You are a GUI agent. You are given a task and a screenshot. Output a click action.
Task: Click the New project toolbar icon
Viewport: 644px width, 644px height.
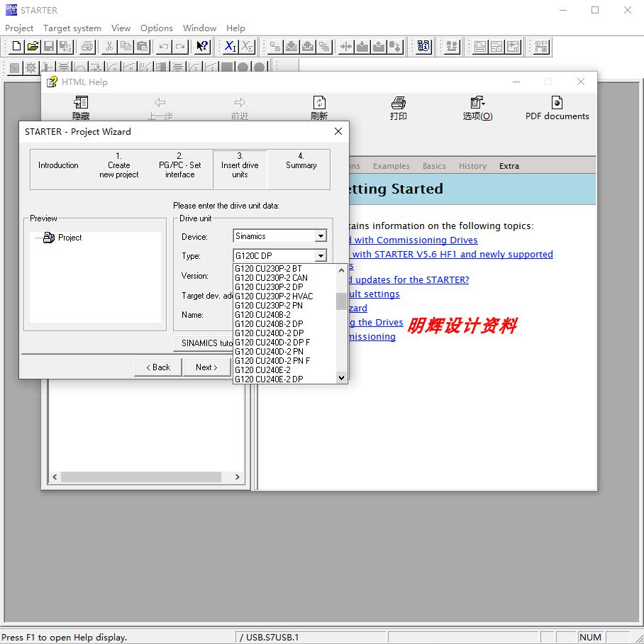pyautogui.click(x=16, y=46)
